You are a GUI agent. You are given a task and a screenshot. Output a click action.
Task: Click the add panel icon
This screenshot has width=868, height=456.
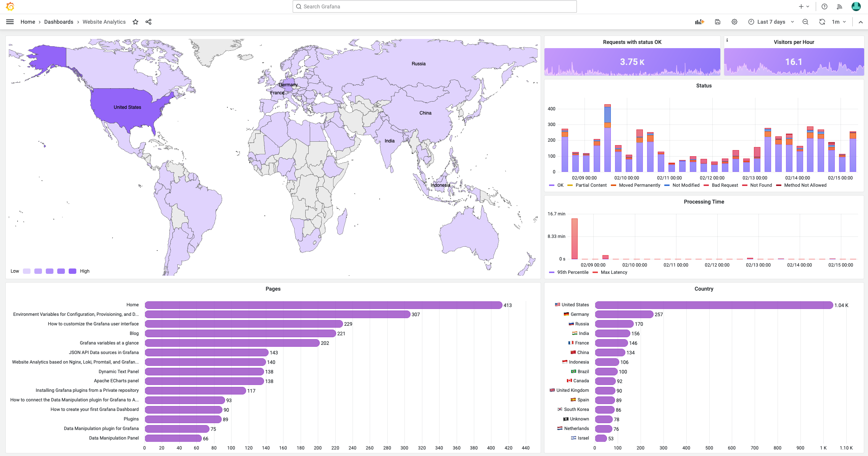pos(699,22)
